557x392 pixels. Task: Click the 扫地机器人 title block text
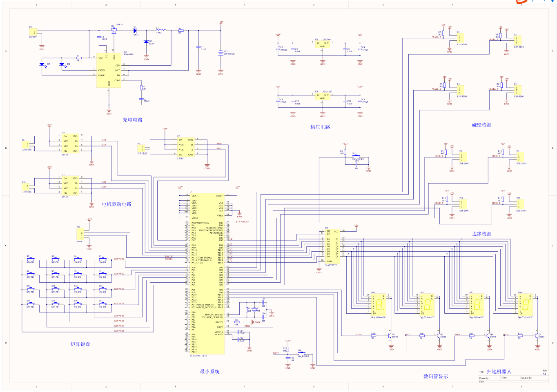pyautogui.click(x=499, y=371)
